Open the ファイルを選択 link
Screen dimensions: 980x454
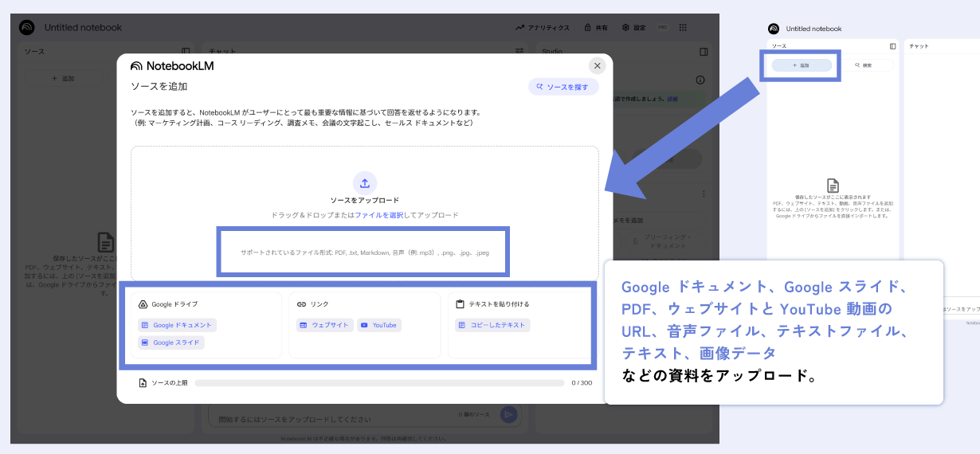pos(379,215)
